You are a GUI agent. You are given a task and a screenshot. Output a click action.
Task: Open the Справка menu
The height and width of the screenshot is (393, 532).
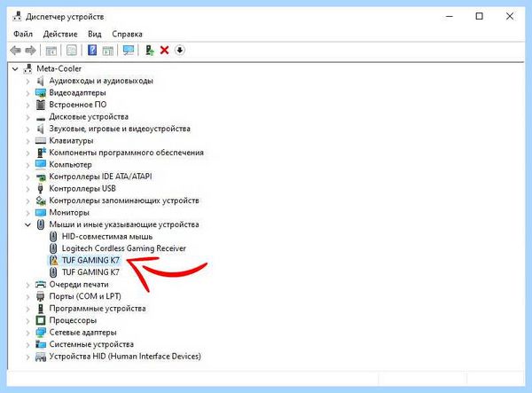pyautogui.click(x=127, y=34)
